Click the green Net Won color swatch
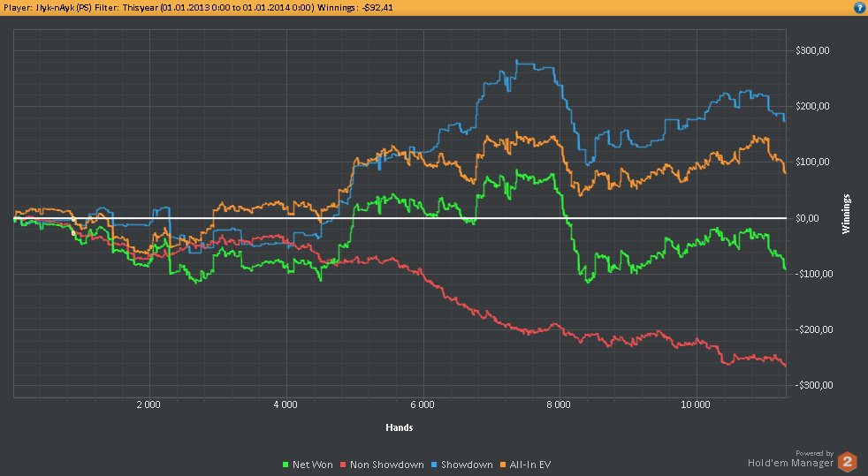Image resolution: width=868 pixels, height=476 pixels. pyautogui.click(x=286, y=465)
